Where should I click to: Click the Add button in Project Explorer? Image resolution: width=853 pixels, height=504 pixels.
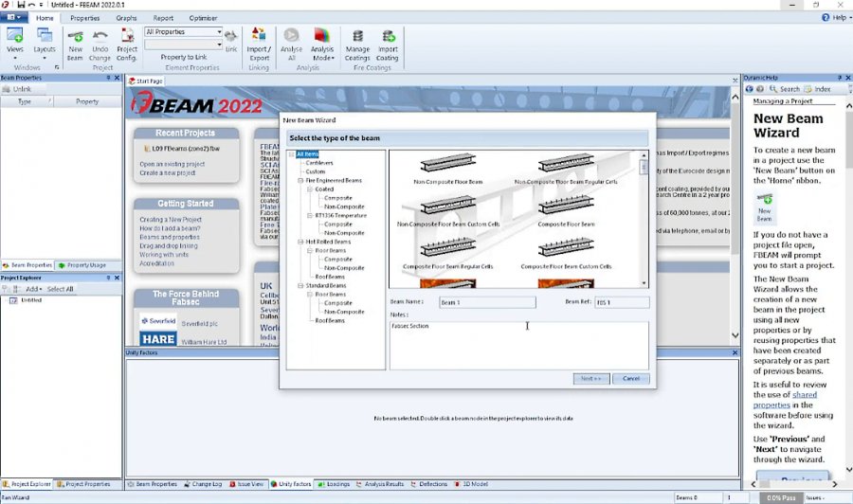point(33,289)
